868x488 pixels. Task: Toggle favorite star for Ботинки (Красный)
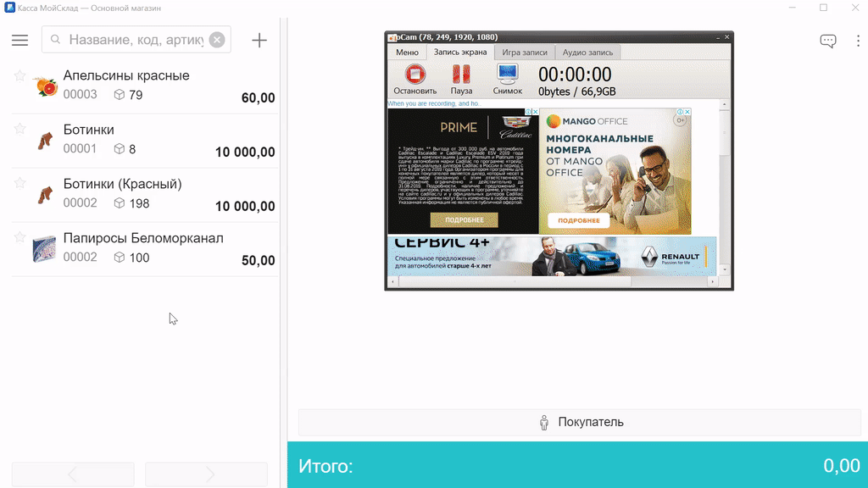(20, 184)
